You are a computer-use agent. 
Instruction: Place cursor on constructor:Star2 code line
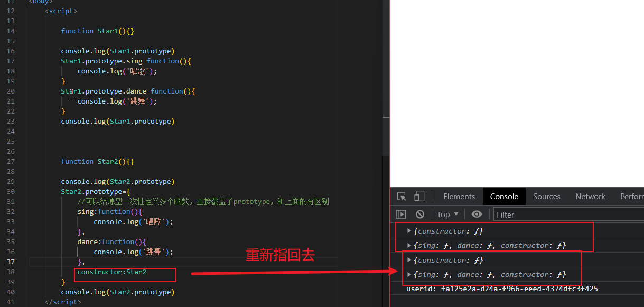pos(112,272)
